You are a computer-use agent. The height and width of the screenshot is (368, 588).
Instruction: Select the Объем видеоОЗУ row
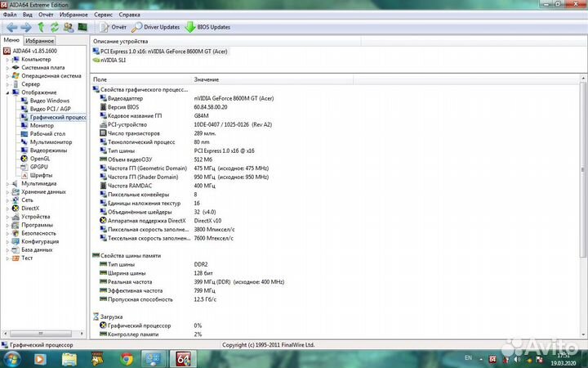[156, 159]
